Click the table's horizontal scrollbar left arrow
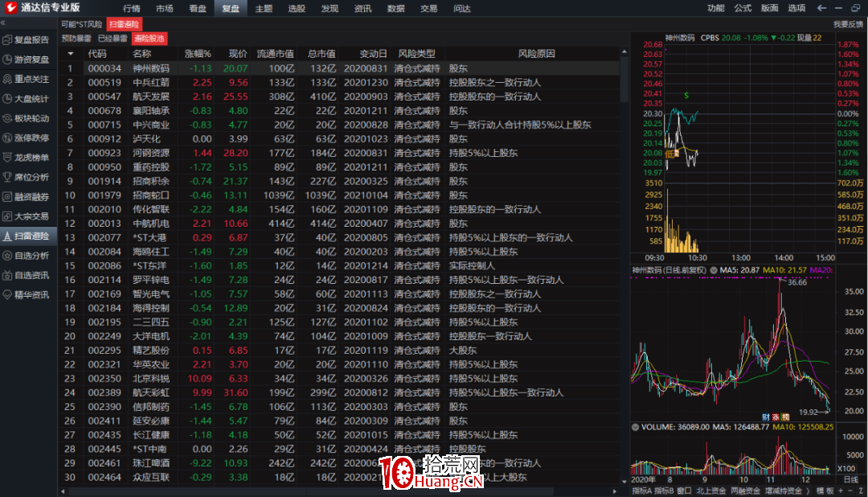 pos(63,491)
